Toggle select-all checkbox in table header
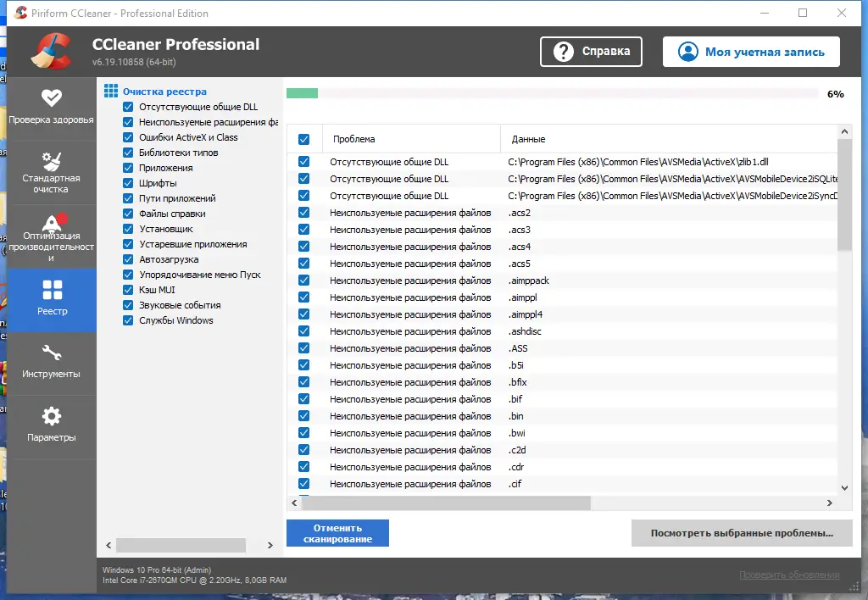868x600 pixels. (x=304, y=139)
